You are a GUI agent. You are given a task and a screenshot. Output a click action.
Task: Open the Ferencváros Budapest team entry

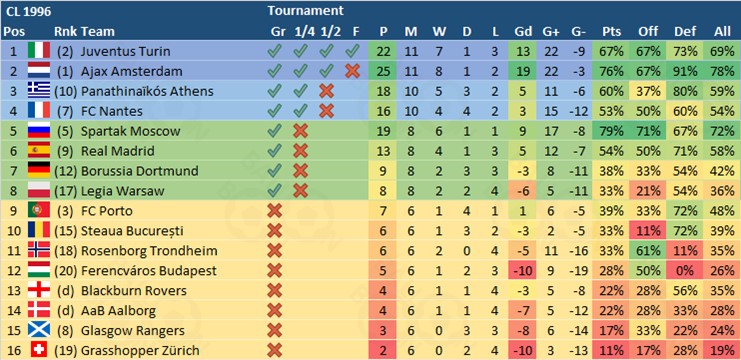[x=149, y=271]
